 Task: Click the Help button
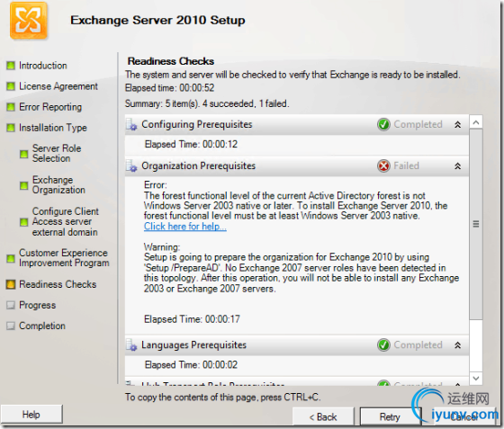pos(31,415)
